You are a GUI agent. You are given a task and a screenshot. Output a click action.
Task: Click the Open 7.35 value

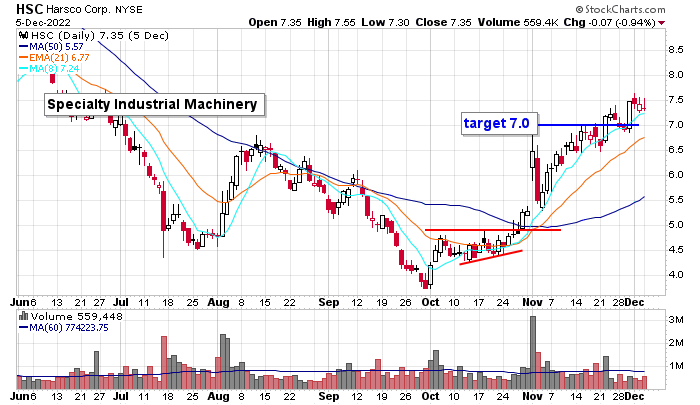(x=275, y=22)
